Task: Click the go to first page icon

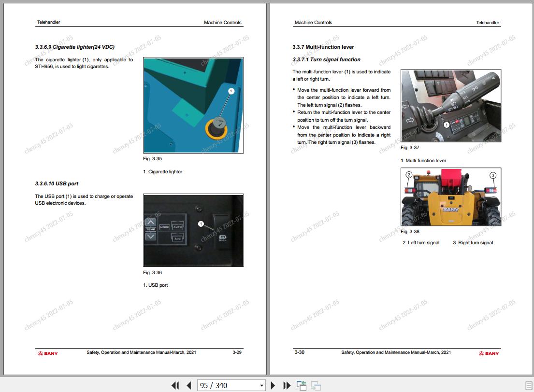Action: click(x=175, y=385)
